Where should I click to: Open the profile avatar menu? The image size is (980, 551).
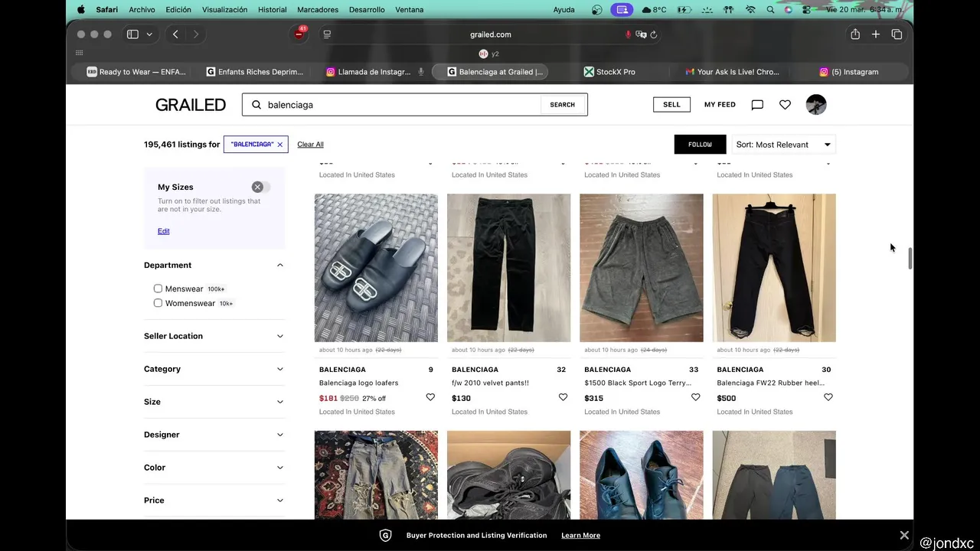816,105
